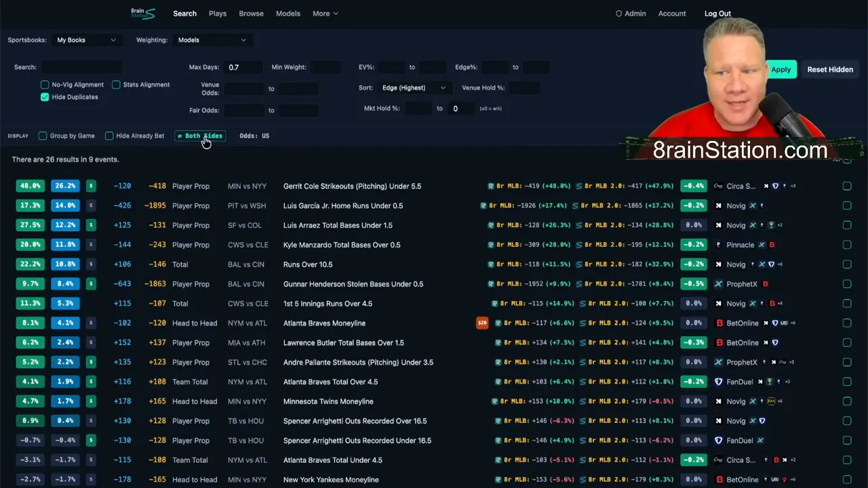The image size is (868, 488).
Task: Click the Pinnacle sportsbook icon on Manzardo row
Action: click(x=719, y=245)
